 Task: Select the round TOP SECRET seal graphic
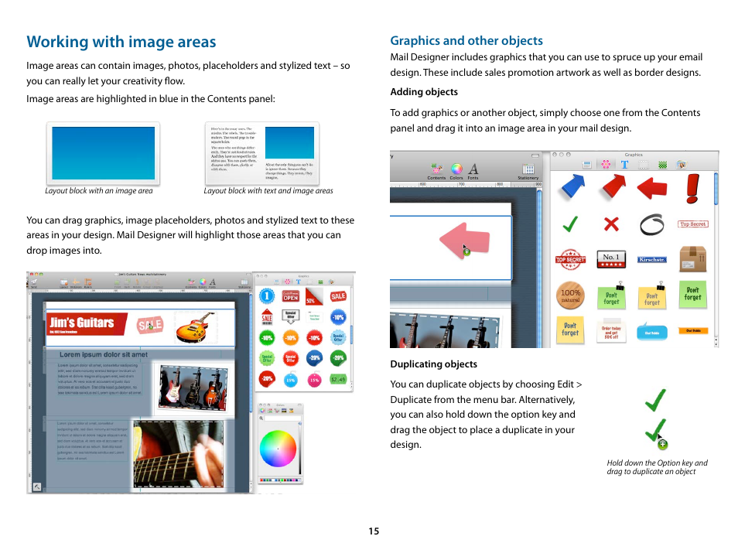coord(570,259)
